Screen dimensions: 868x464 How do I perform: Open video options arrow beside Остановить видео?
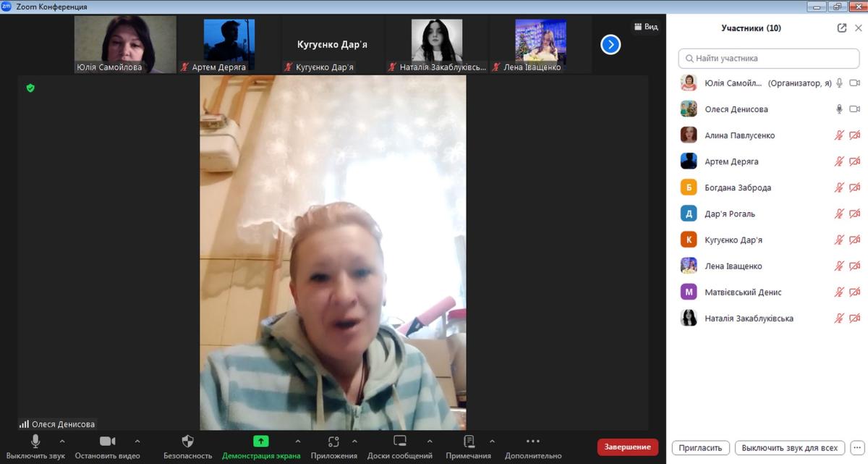point(137,441)
